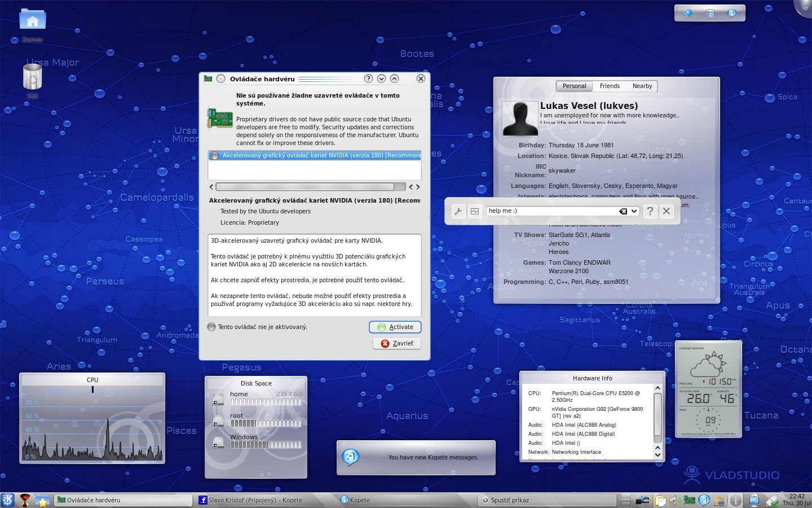Open the trash bin on the desktop
This screenshot has height=508, width=812.
tap(32, 78)
